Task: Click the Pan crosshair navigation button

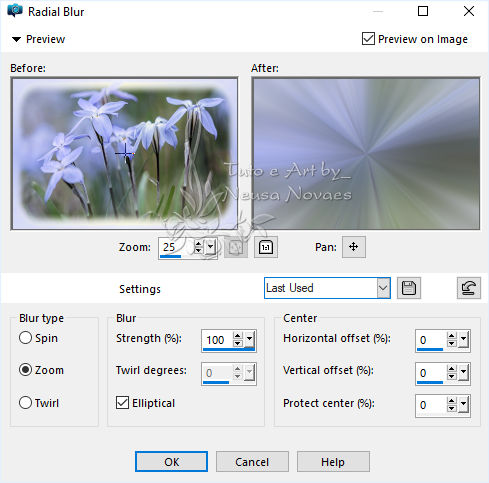Action: (x=354, y=247)
